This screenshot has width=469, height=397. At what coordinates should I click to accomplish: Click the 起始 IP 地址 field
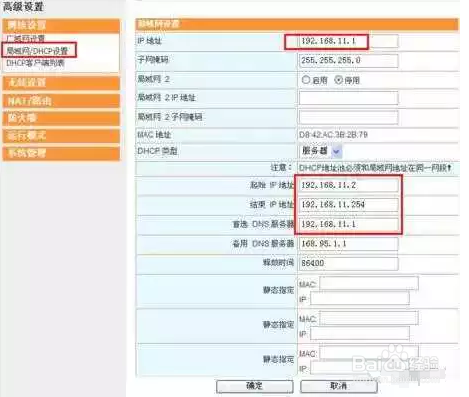[x=348, y=185]
